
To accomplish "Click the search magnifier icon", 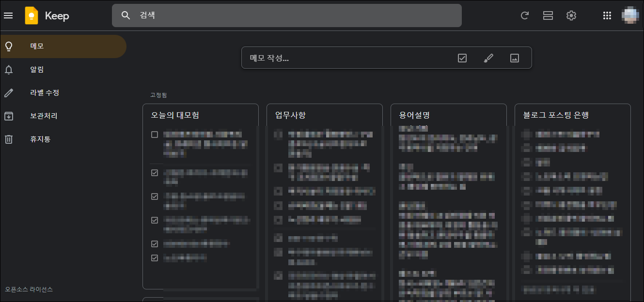I will point(126,15).
